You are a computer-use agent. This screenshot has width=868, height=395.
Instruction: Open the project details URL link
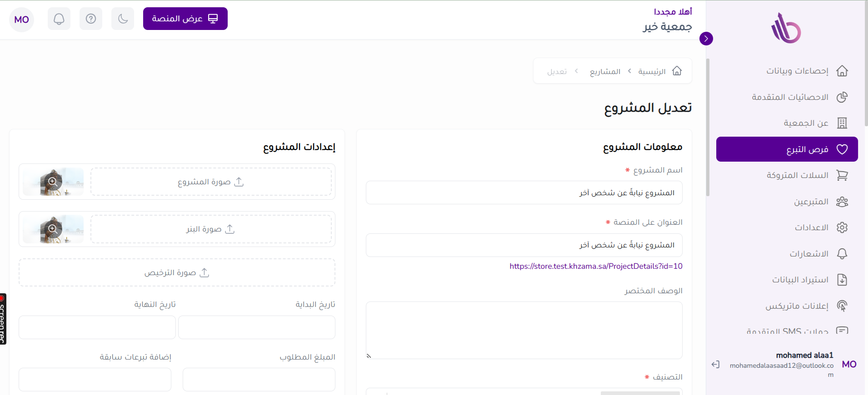(x=596, y=266)
